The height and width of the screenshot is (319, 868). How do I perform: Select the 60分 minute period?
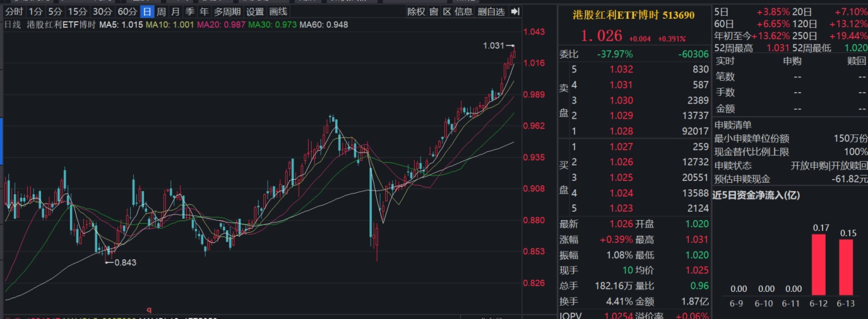tap(127, 11)
